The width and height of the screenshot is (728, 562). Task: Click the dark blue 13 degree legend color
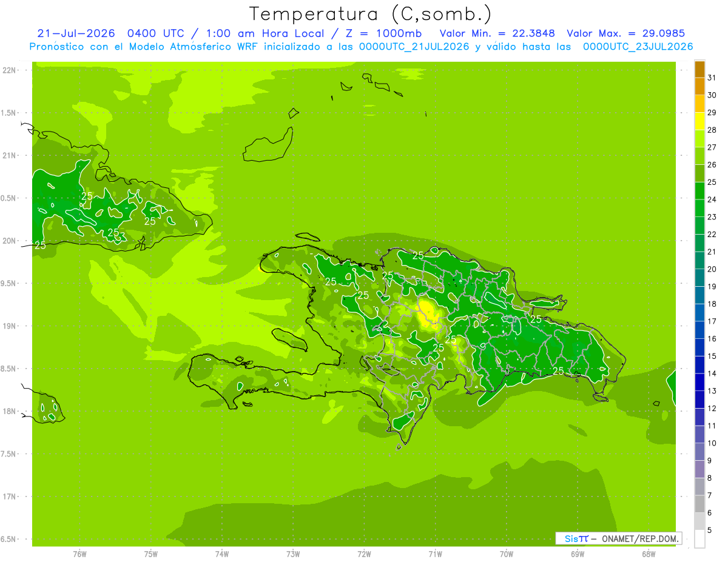pos(699,383)
